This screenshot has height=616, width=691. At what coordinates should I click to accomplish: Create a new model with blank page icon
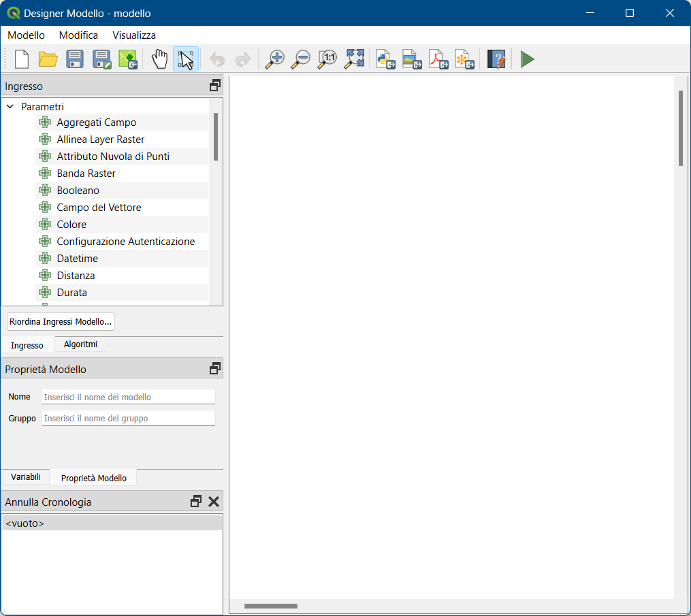click(22, 59)
